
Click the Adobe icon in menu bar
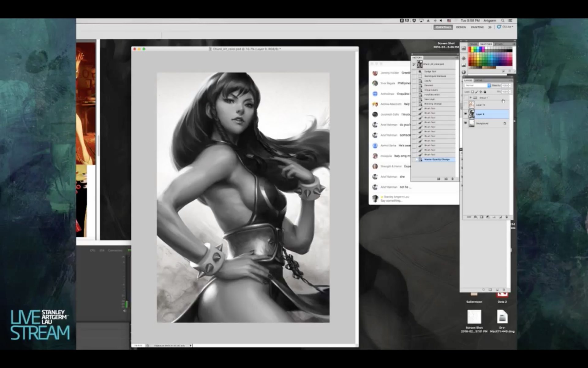[407, 21]
